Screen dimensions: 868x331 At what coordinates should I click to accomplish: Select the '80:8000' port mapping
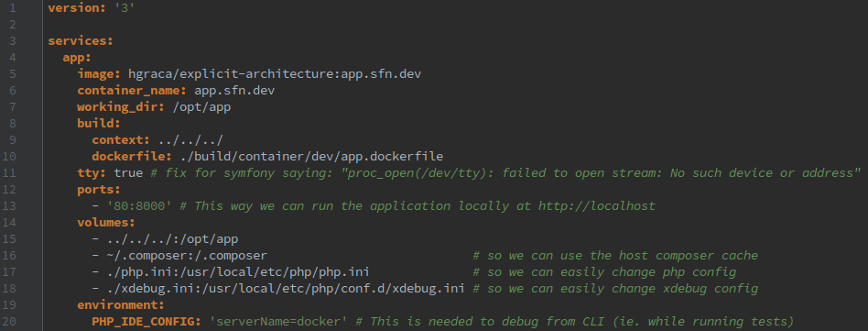click(139, 206)
